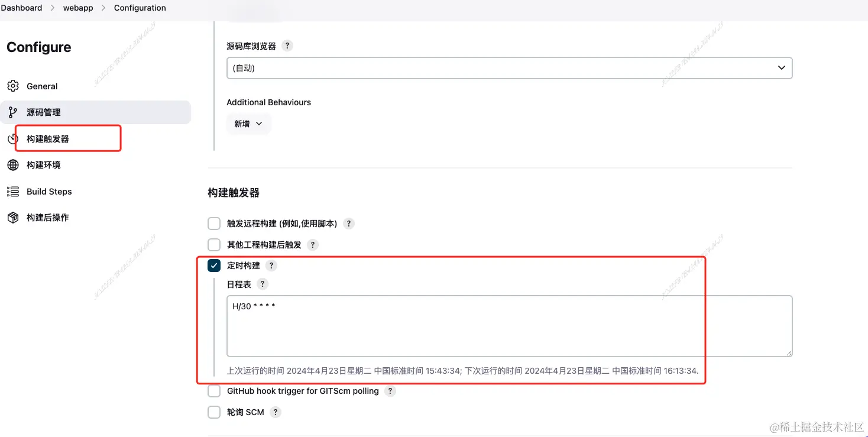The width and height of the screenshot is (868, 437).
Task: Go to 构建触发器 section
Action: coord(95,139)
